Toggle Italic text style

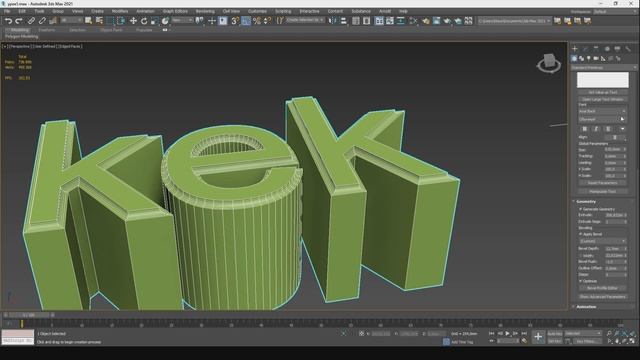(596, 129)
